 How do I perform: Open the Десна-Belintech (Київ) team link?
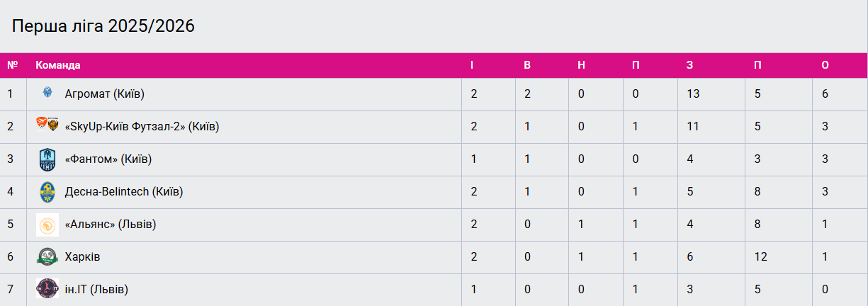[124, 192]
